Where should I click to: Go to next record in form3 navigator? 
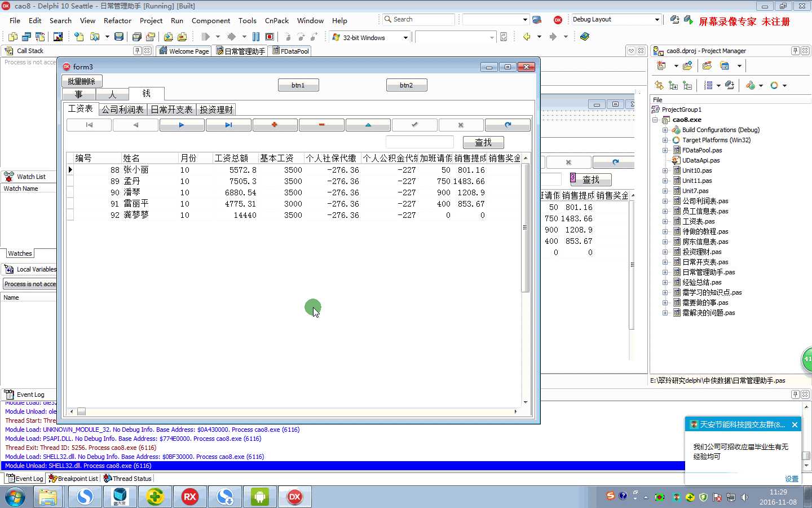[182, 125]
